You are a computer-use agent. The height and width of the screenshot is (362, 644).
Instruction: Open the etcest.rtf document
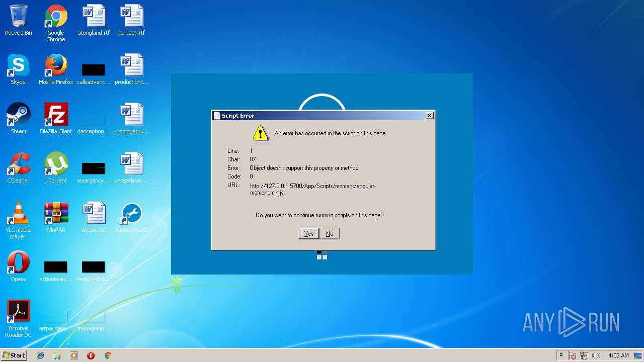point(94,217)
